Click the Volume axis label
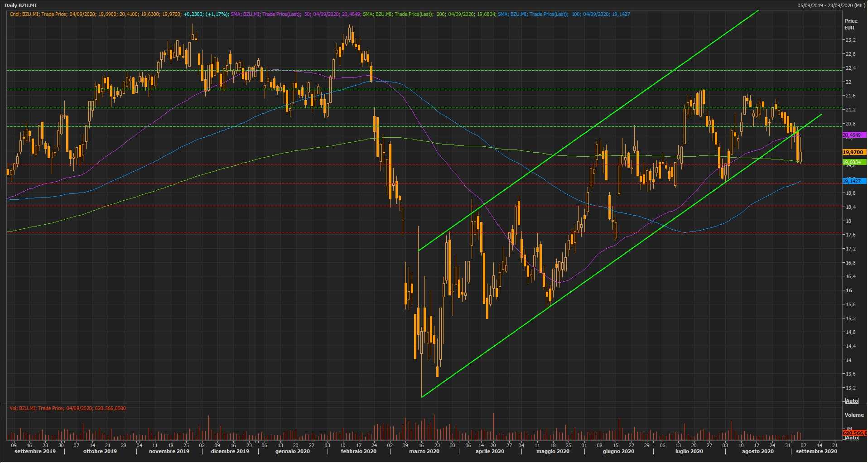 point(854,415)
